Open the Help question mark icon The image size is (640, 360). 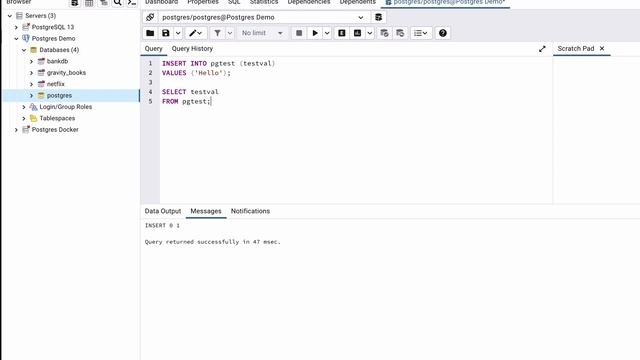point(442,33)
